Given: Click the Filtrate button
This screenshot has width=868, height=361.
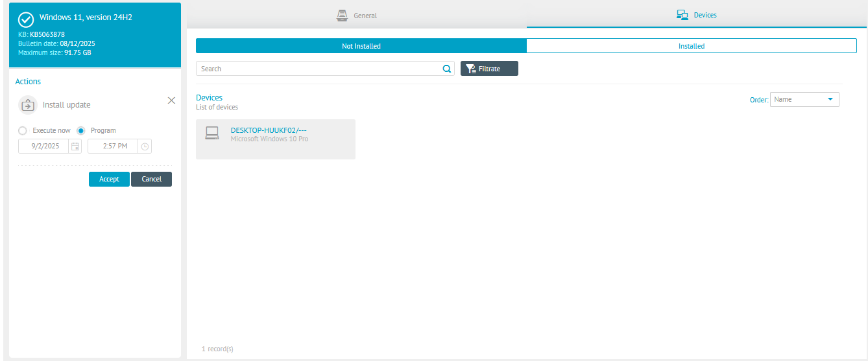Looking at the screenshot, I should [489, 69].
